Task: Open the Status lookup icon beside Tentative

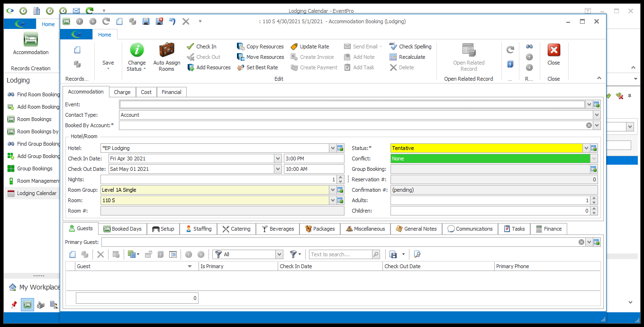Action: point(594,148)
